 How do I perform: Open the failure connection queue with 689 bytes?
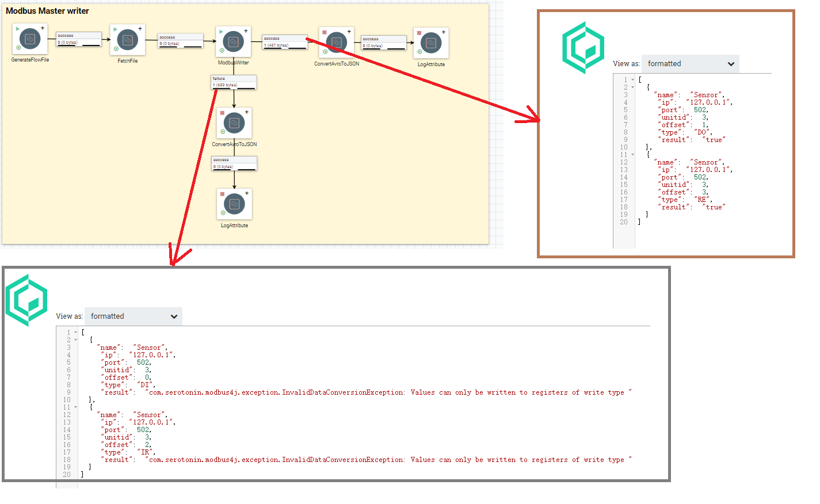click(234, 82)
